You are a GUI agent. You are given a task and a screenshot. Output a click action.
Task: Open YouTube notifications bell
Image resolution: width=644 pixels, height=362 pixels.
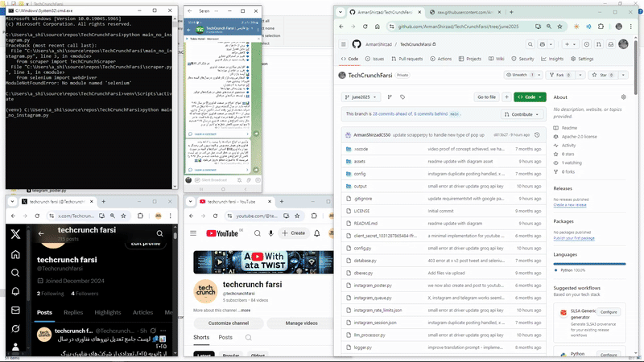(x=316, y=232)
